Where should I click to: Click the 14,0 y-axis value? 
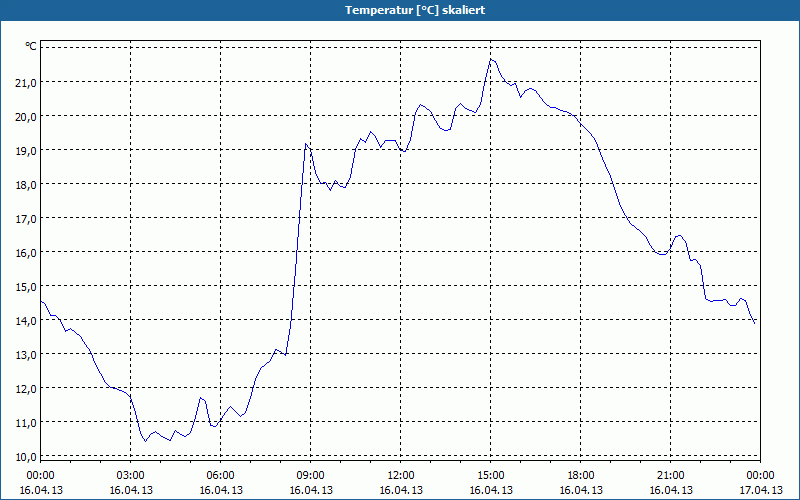tap(27, 320)
